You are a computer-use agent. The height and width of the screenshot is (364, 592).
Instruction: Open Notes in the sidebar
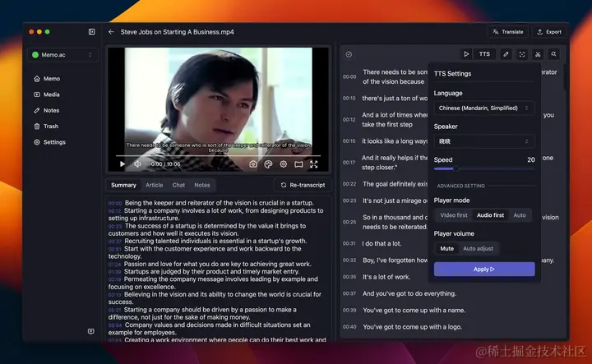tap(47, 110)
